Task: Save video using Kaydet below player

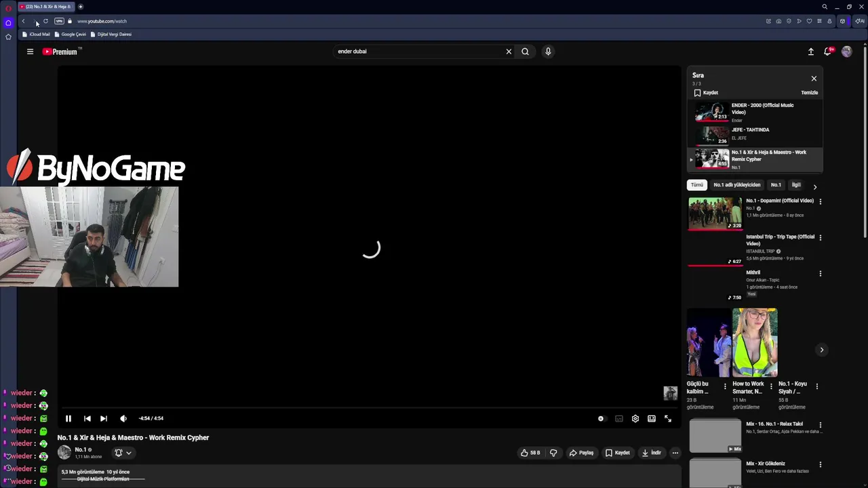Action: (x=618, y=453)
